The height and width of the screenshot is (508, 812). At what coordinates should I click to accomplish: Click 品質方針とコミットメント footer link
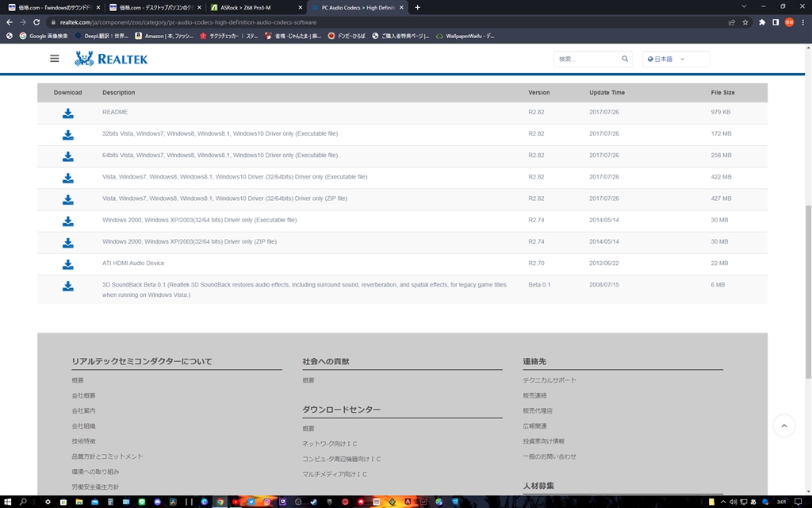tap(107, 456)
